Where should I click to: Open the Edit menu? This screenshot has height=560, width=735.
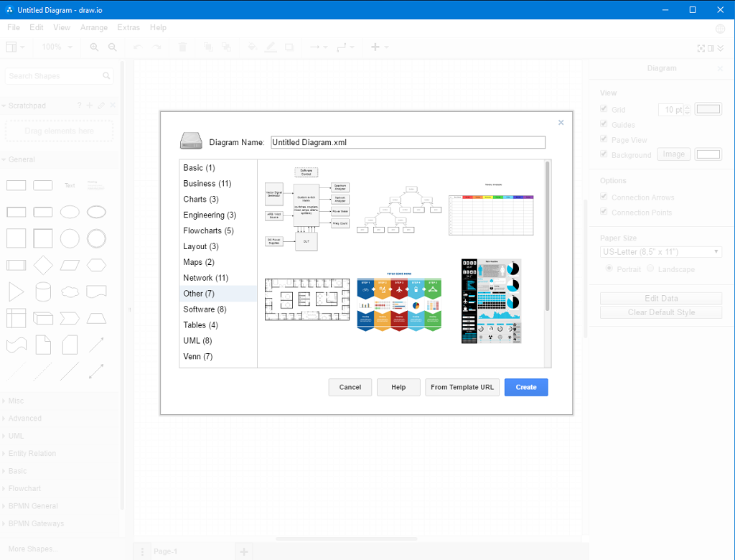(x=36, y=28)
